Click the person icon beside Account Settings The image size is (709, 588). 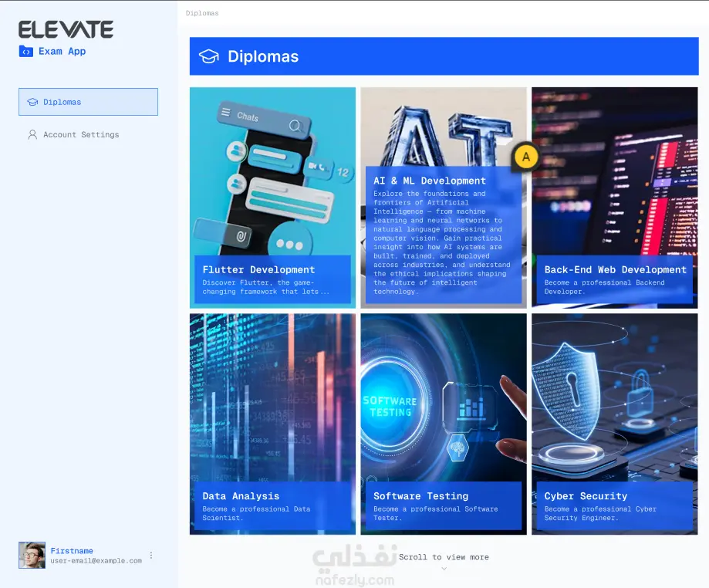(x=32, y=135)
